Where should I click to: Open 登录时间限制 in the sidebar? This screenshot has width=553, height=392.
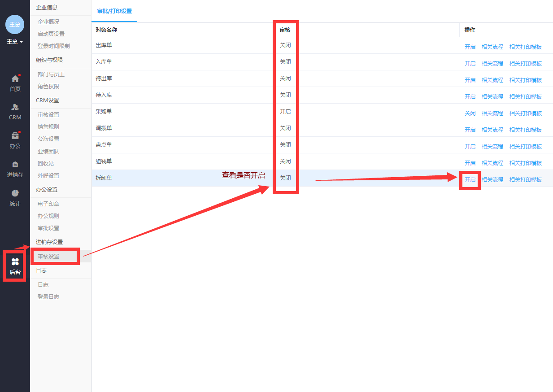54,46
